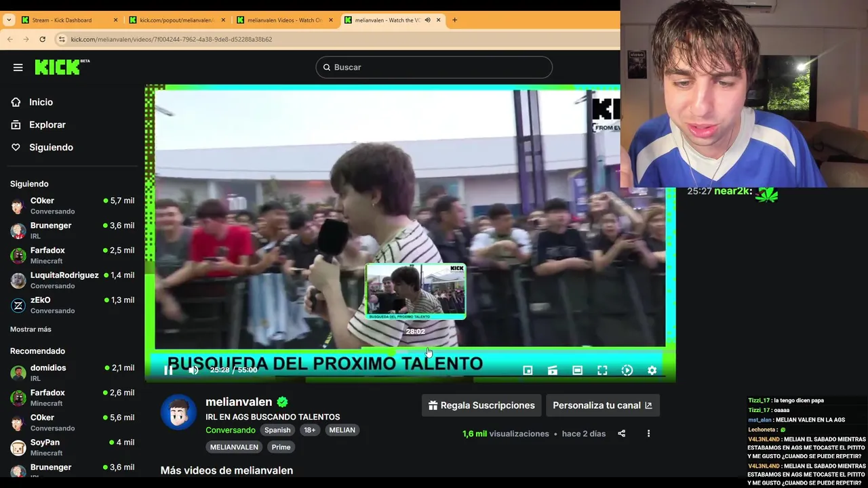This screenshot has width=868, height=488.
Task: Open domidios recommended channel
Action: pyautogui.click(x=71, y=373)
